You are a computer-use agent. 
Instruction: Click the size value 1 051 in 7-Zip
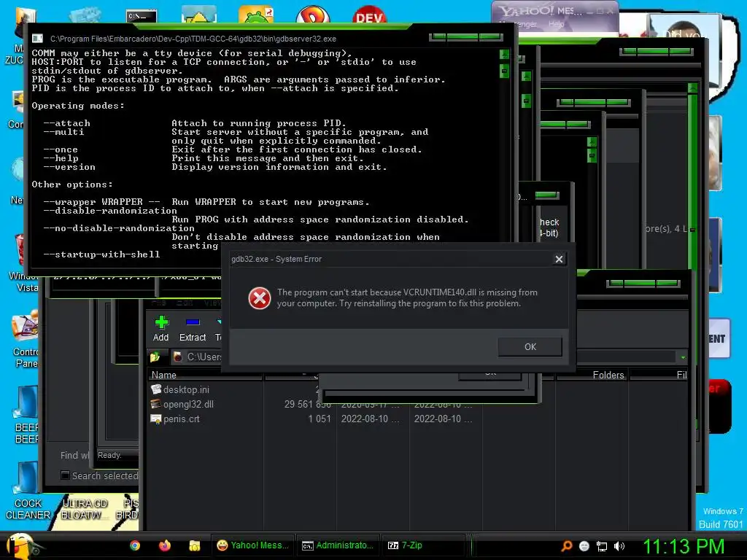(320, 419)
